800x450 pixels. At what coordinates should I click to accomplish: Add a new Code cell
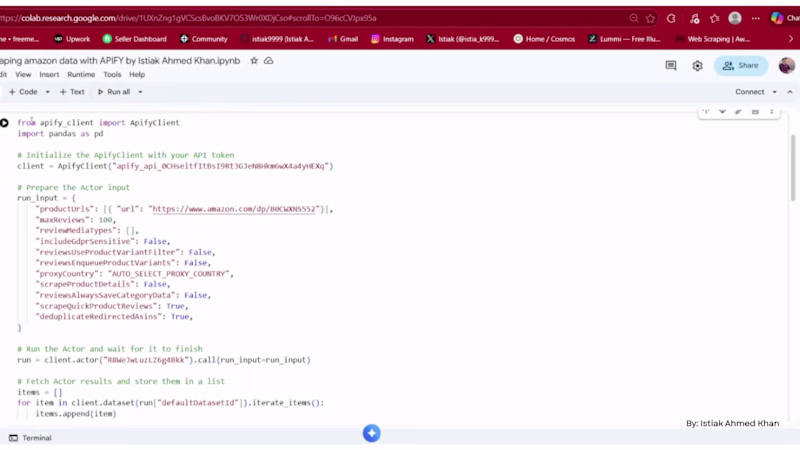(x=23, y=92)
